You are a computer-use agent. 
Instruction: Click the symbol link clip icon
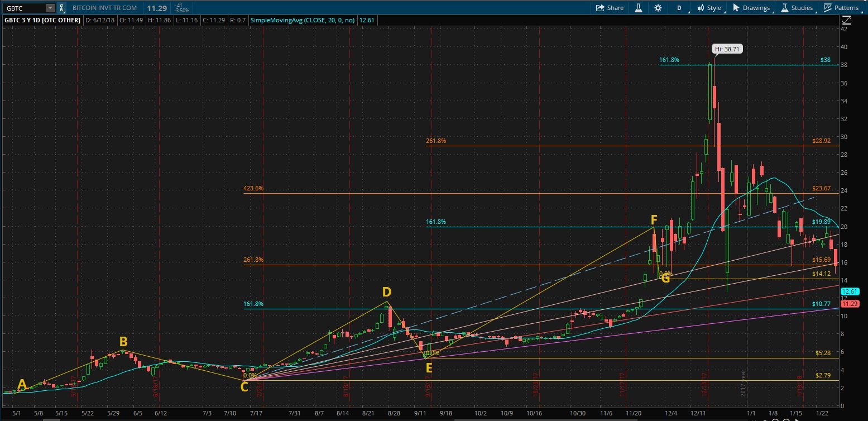[x=61, y=8]
